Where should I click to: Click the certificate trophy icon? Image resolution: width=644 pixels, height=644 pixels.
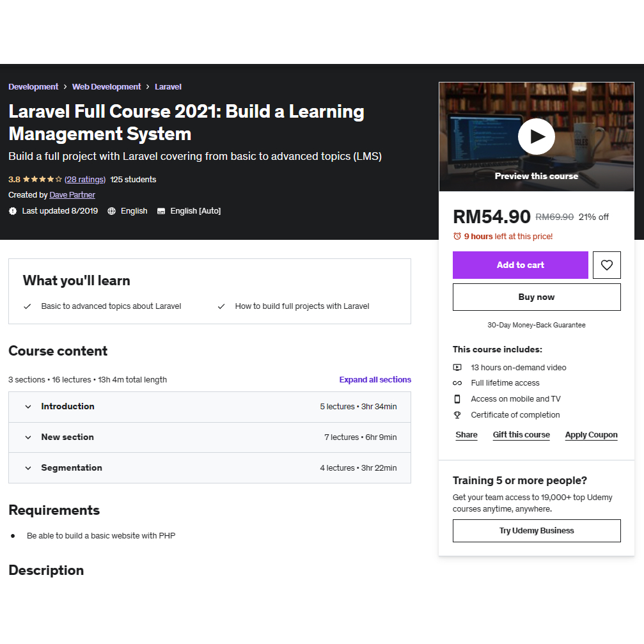point(457,415)
